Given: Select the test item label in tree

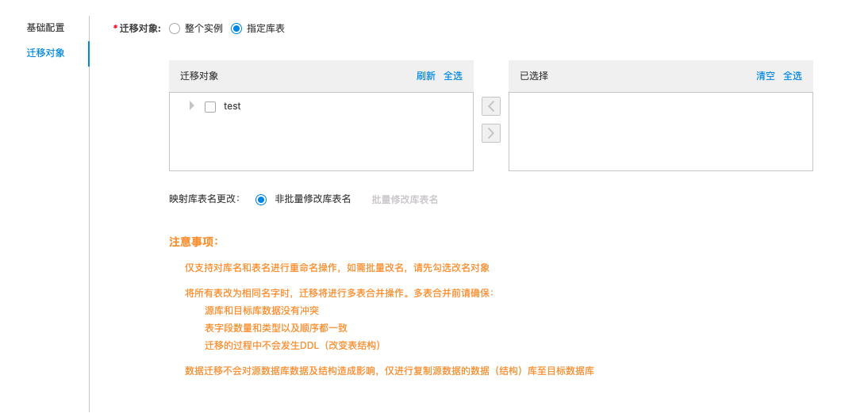Looking at the screenshot, I should point(232,106).
